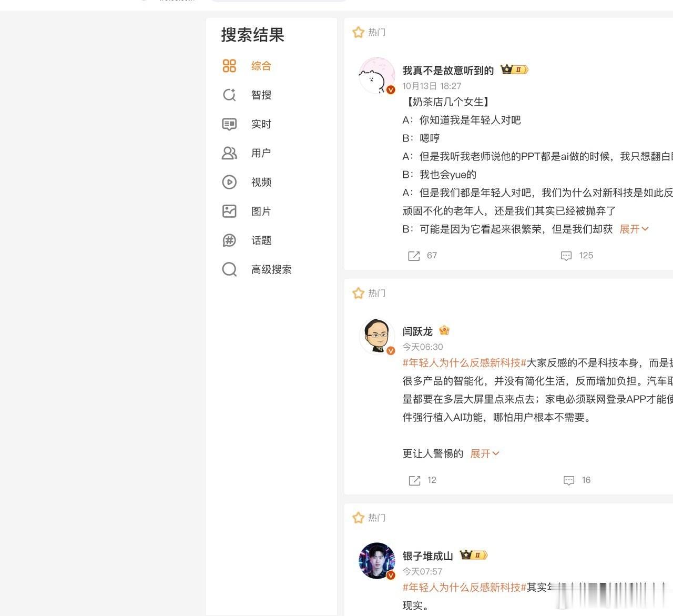Click the 图片 pictures icon

pyautogui.click(x=229, y=211)
